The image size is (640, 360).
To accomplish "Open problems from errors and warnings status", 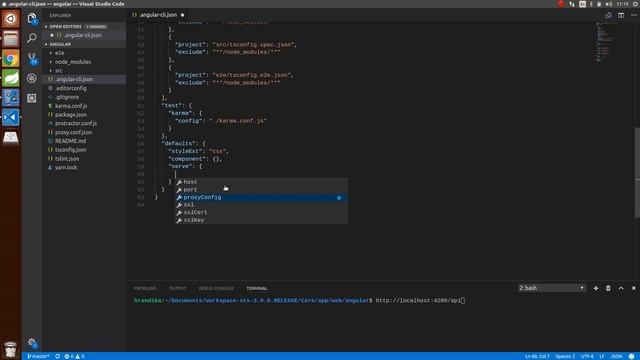I will point(74,356).
